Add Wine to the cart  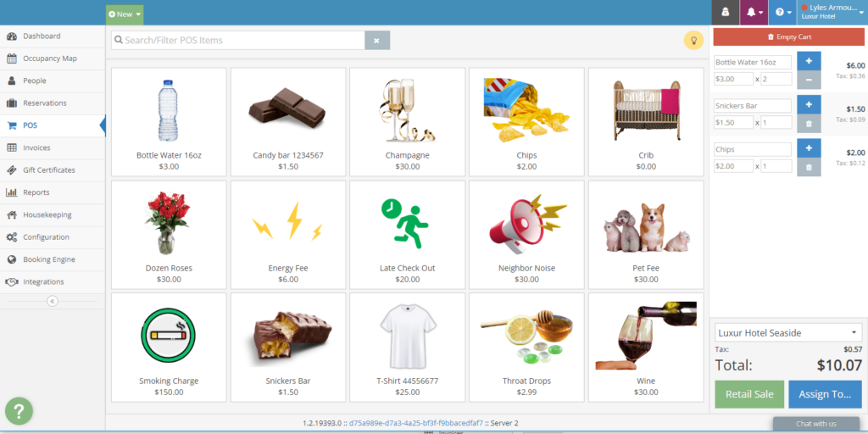click(x=646, y=347)
